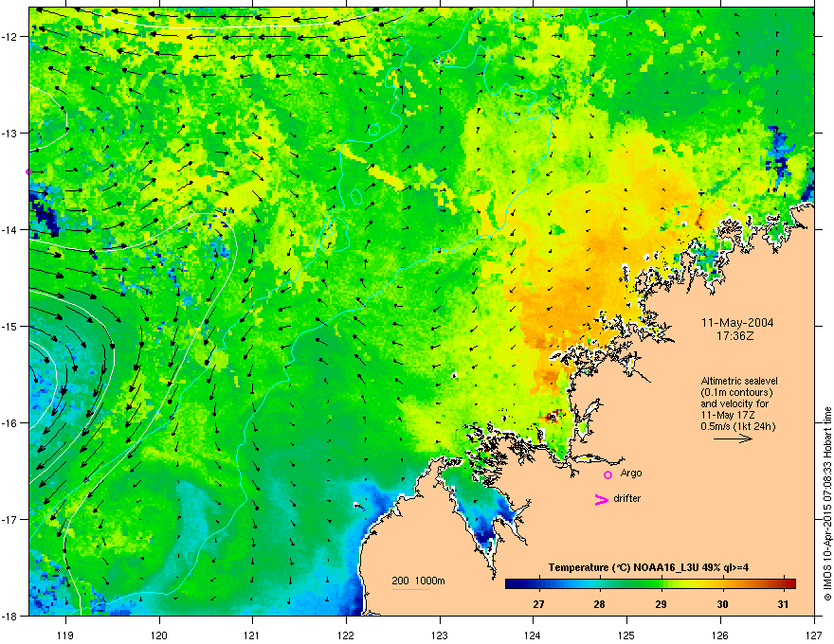Click the dark red end of temperature colorbar

(x=789, y=583)
